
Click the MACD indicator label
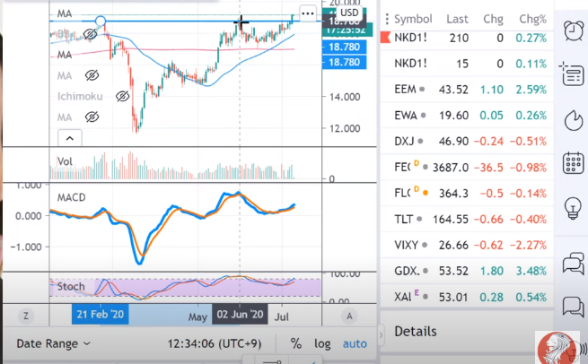(71, 197)
